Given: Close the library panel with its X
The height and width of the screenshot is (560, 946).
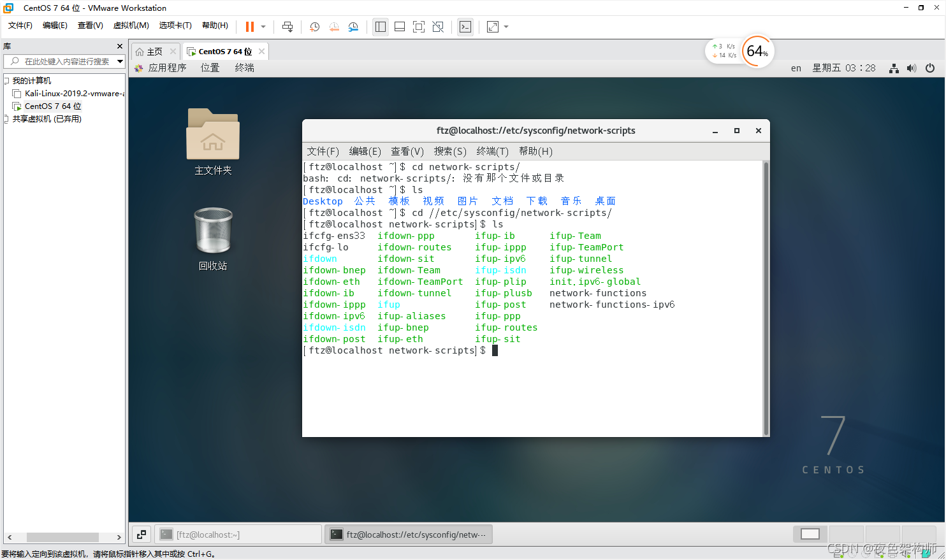Looking at the screenshot, I should tap(119, 47).
